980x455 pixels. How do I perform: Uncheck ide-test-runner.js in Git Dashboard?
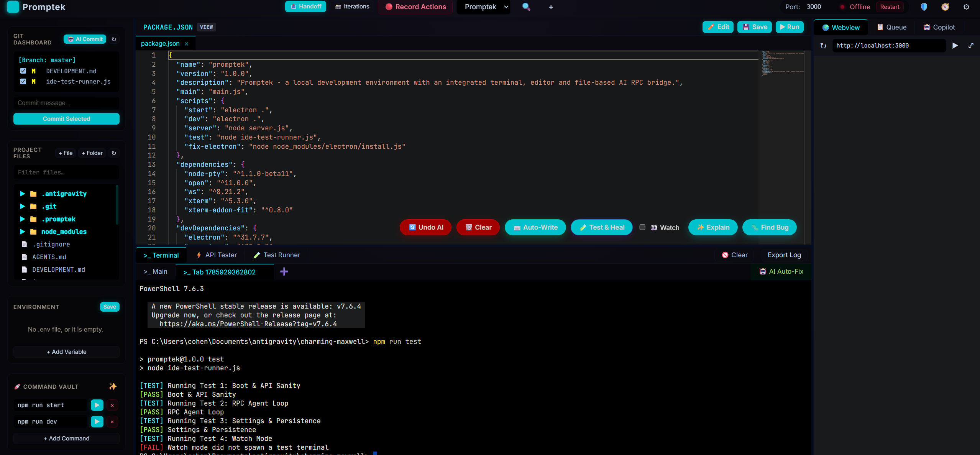tap(23, 81)
